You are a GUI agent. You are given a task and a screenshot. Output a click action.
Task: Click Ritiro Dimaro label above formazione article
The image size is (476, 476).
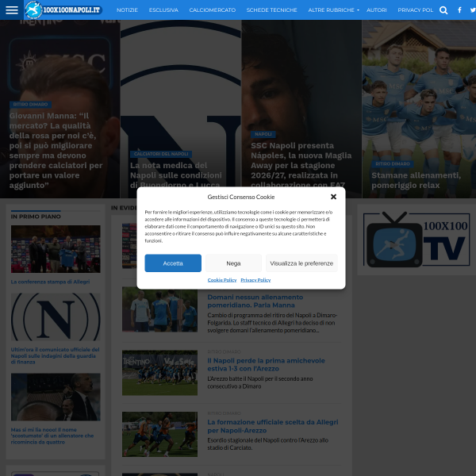point(224,413)
